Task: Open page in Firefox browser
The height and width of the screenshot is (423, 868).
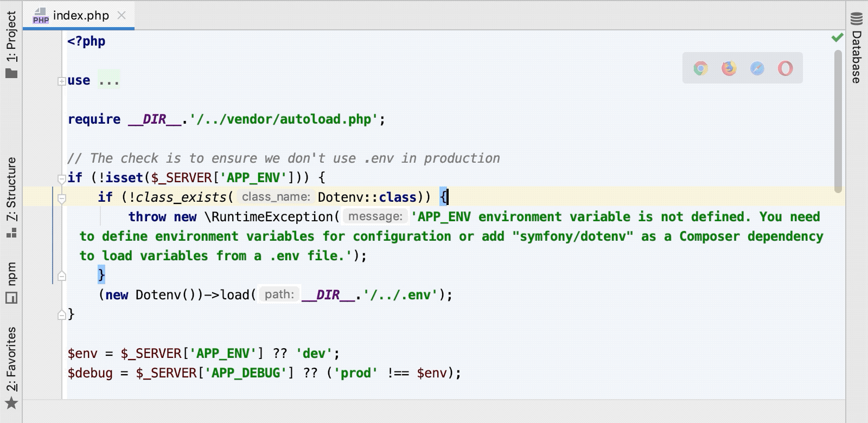Action: point(729,68)
